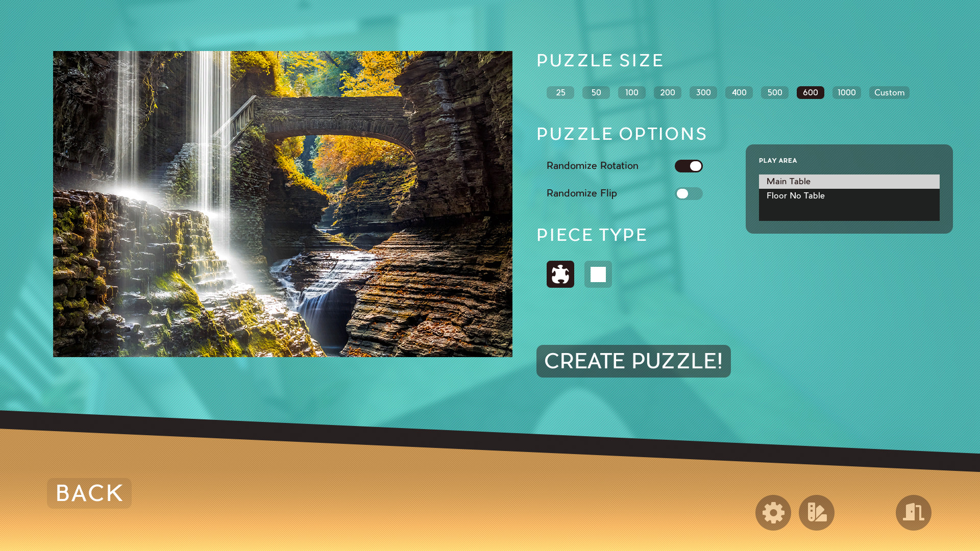Click CREATE PUZZLE! button
980x551 pixels.
click(x=633, y=361)
